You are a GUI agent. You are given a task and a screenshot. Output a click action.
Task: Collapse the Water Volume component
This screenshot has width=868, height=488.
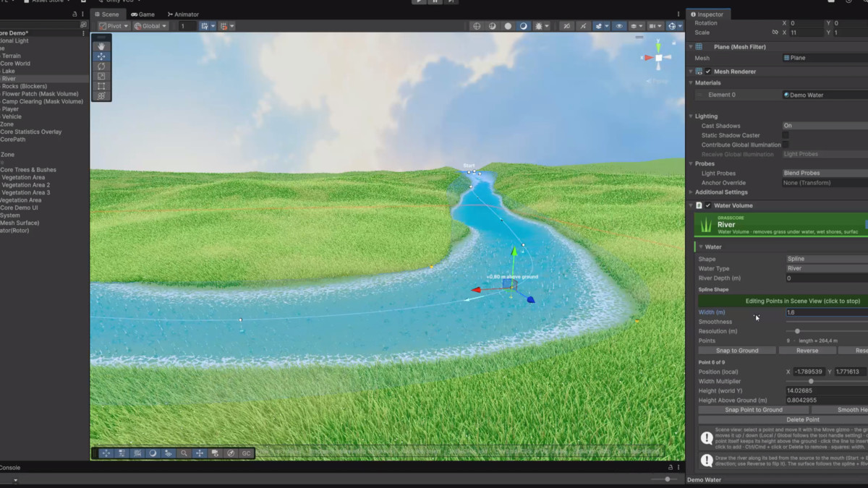point(691,205)
